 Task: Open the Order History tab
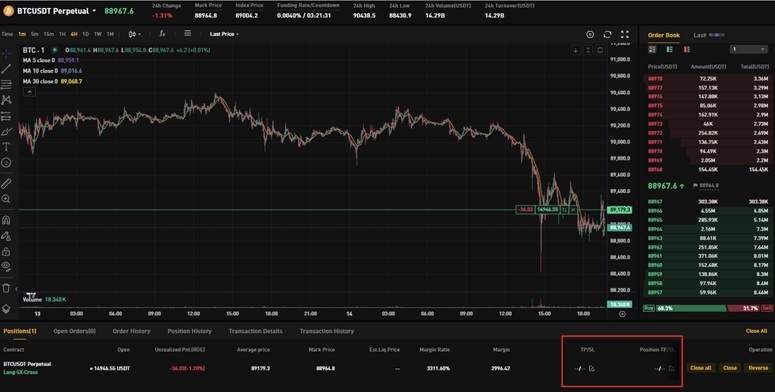pos(131,331)
